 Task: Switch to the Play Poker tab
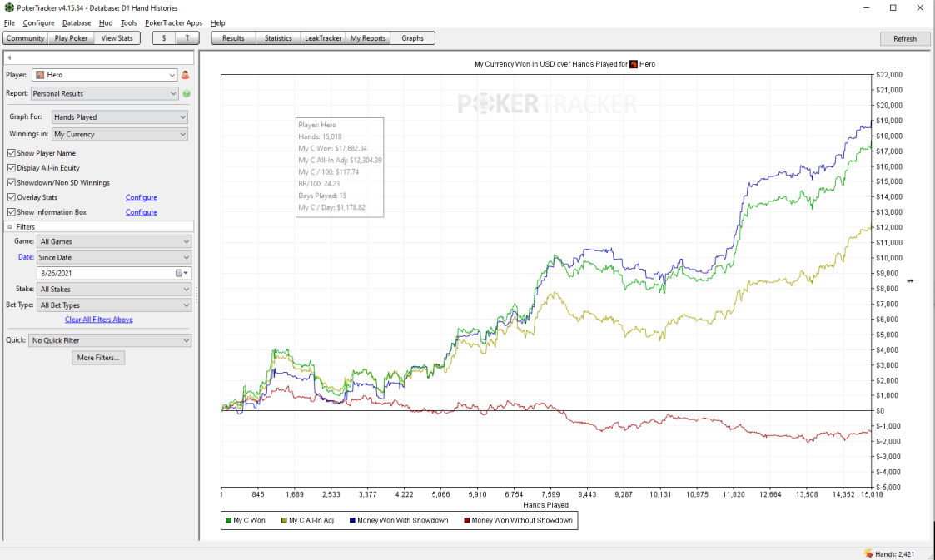coord(71,38)
